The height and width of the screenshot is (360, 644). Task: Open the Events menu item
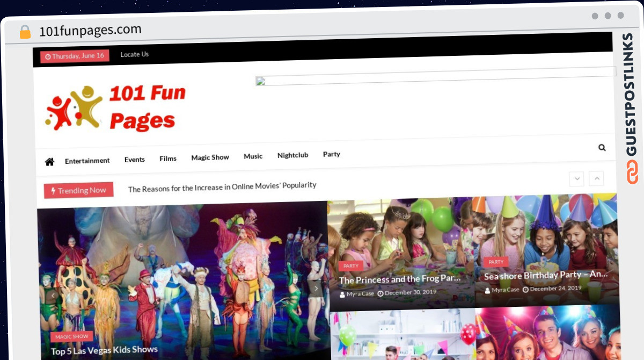click(135, 160)
